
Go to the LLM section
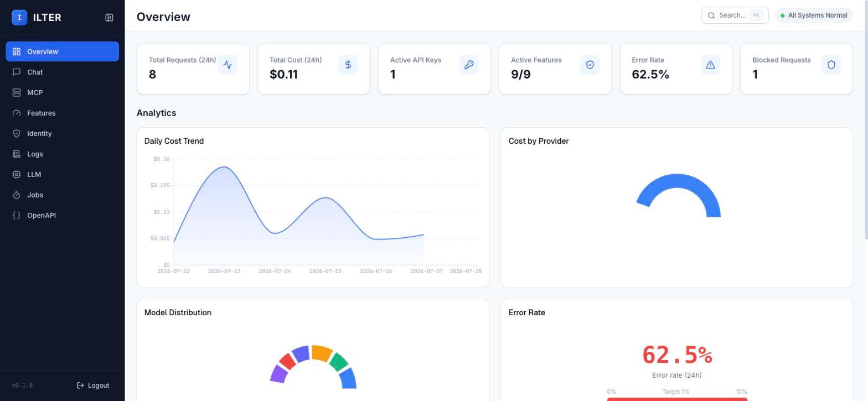(63, 174)
